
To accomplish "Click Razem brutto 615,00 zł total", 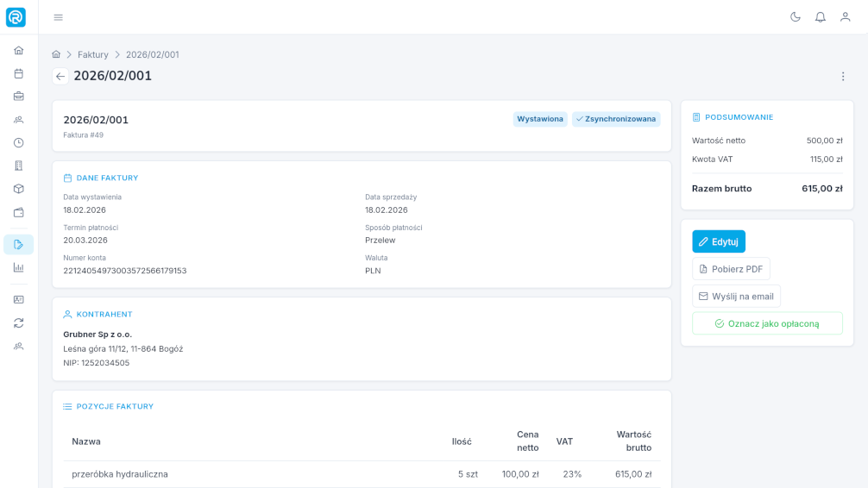I will pyautogui.click(x=767, y=189).
